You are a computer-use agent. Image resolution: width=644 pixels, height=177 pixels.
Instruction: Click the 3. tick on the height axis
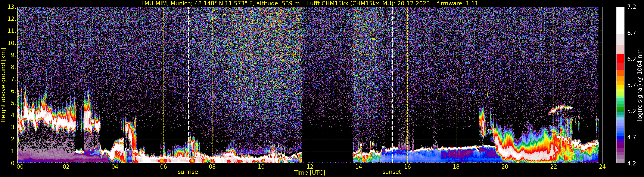click(13, 127)
